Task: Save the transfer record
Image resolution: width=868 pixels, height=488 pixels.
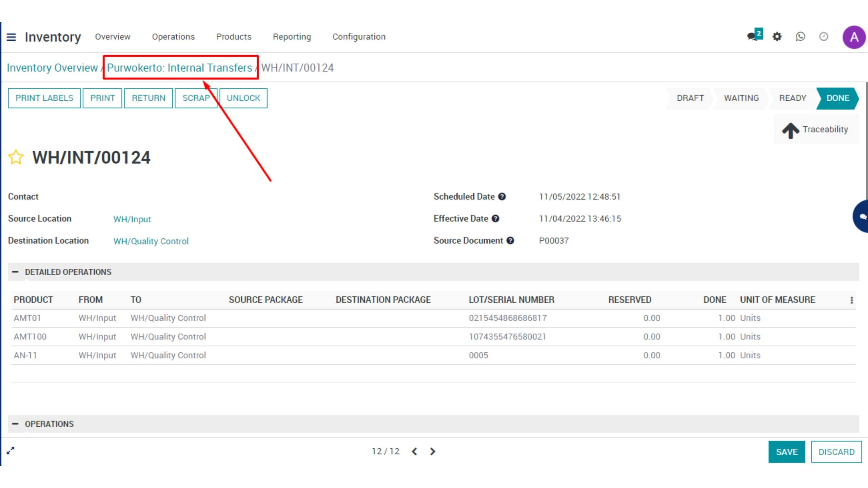Action: point(787,452)
